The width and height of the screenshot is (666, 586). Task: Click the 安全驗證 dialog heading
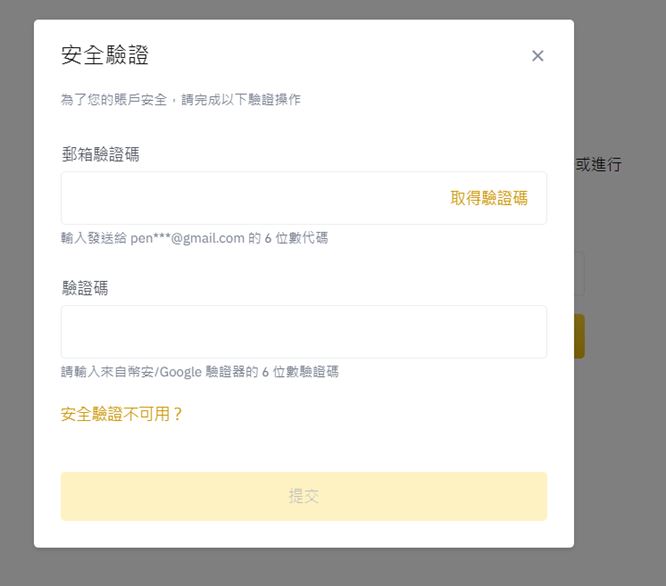coord(105,56)
